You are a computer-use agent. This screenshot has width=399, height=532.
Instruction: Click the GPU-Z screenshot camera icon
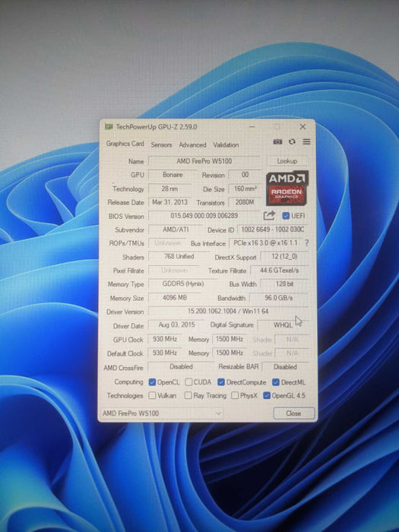(277, 141)
